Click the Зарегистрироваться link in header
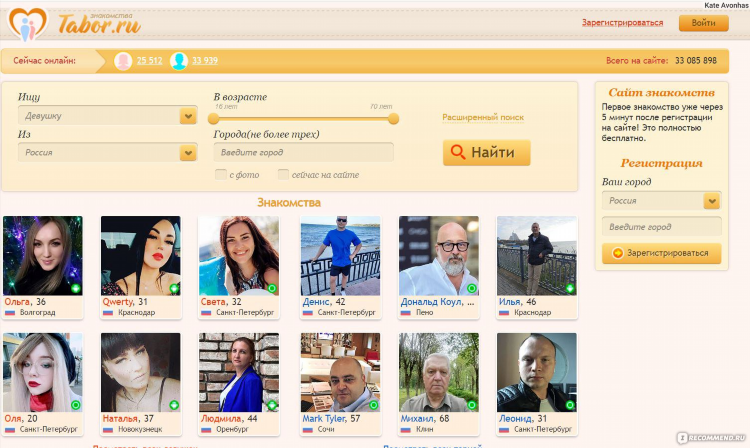Image resolution: width=750 pixels, height=448 pixels. (622, 22)
